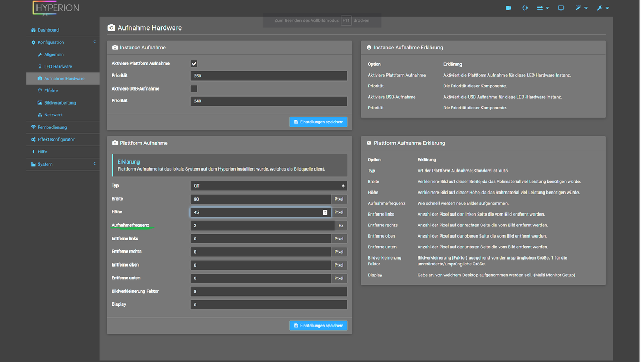
Task: Click the camera icon in Aufnahme Hardware heading
Action: click(111, 27)
